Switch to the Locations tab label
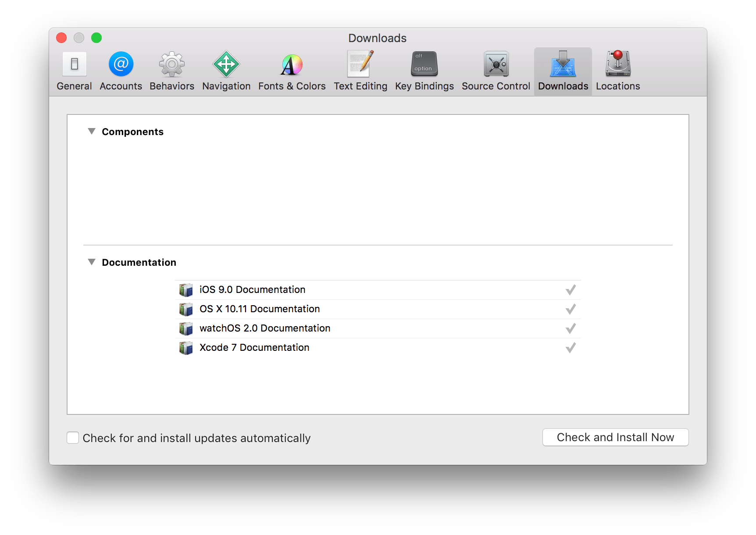 (x=618, y=86)
